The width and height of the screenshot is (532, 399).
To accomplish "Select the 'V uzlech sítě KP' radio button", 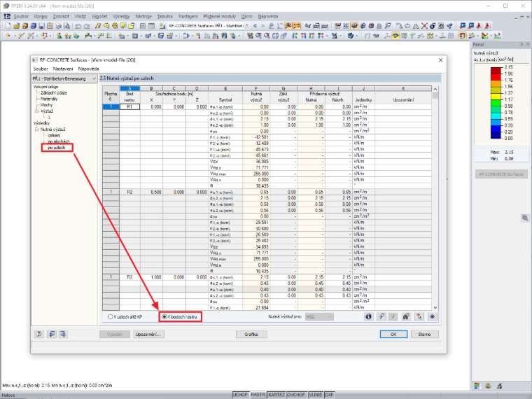I will pyautogui.click(x=110, y=317).
